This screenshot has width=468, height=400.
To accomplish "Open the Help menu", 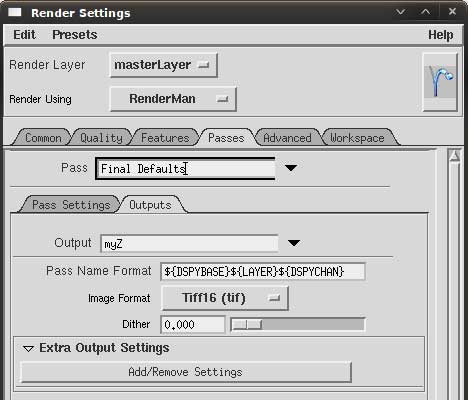I will 440,35.
